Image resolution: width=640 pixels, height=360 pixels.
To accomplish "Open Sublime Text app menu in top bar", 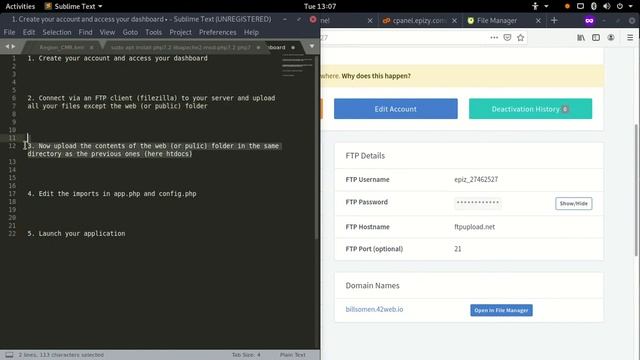I will [73, 6].
